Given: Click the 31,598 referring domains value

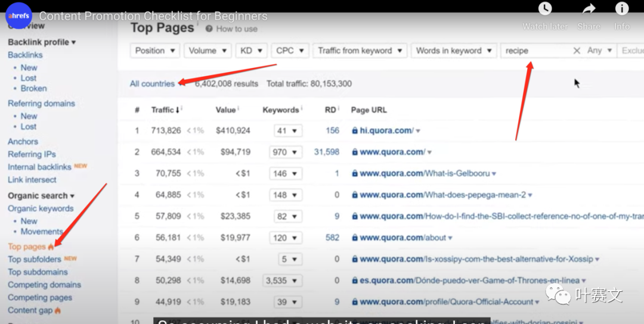Looking at the screenshot, I should (x=327, y=152).
